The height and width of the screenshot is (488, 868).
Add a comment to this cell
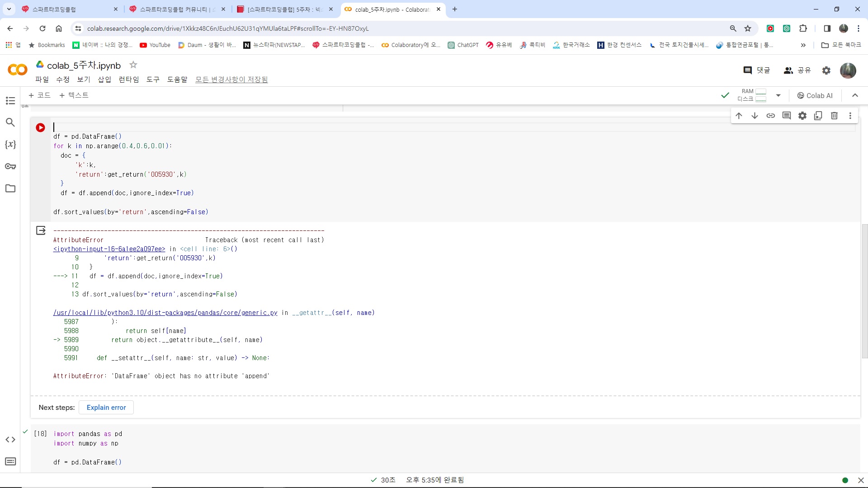coord(787,116)
